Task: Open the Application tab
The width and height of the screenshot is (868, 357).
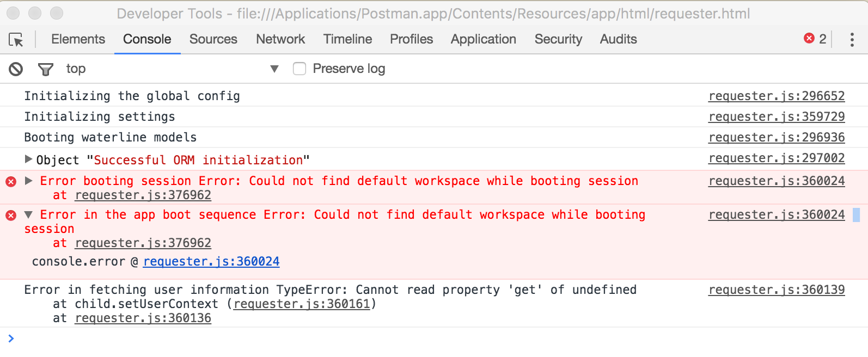Action: tap(483, 39)
